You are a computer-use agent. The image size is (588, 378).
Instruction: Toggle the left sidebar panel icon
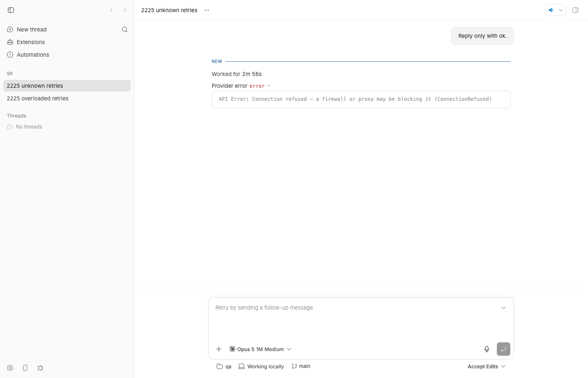coord(11,10)
